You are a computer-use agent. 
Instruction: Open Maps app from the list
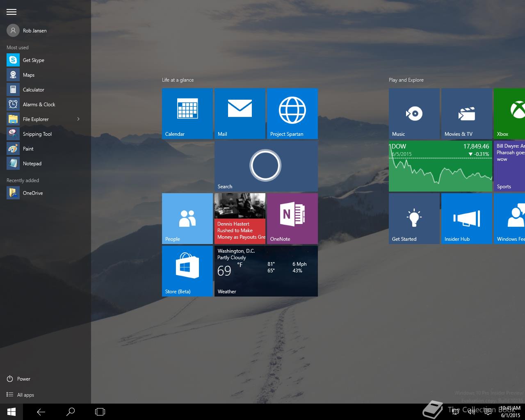(45, 75)
